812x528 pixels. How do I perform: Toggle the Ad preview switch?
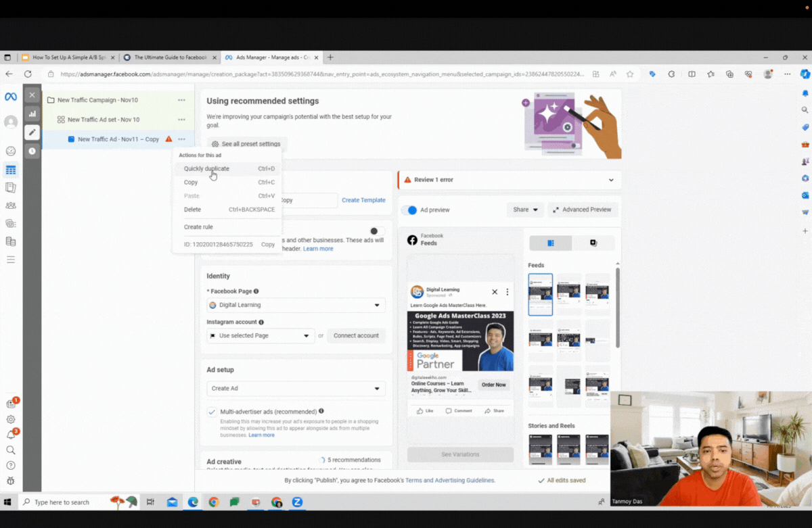pyautogui.click(x=409, y=210)
